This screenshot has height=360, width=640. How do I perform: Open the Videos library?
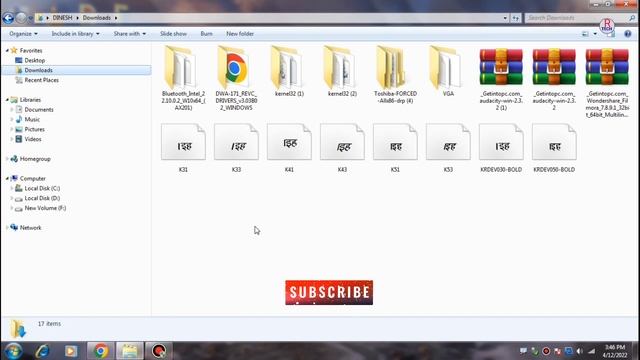click(33, 139)
